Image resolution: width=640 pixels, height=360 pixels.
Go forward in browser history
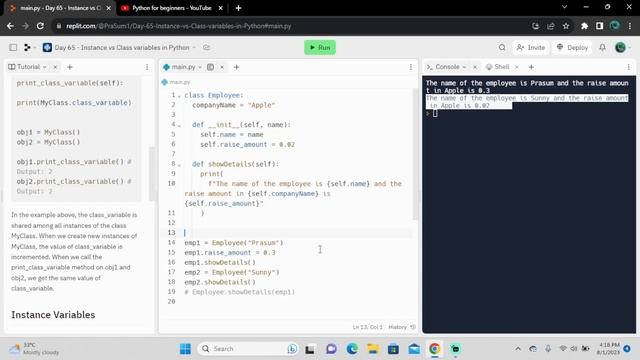pos(25,26)
